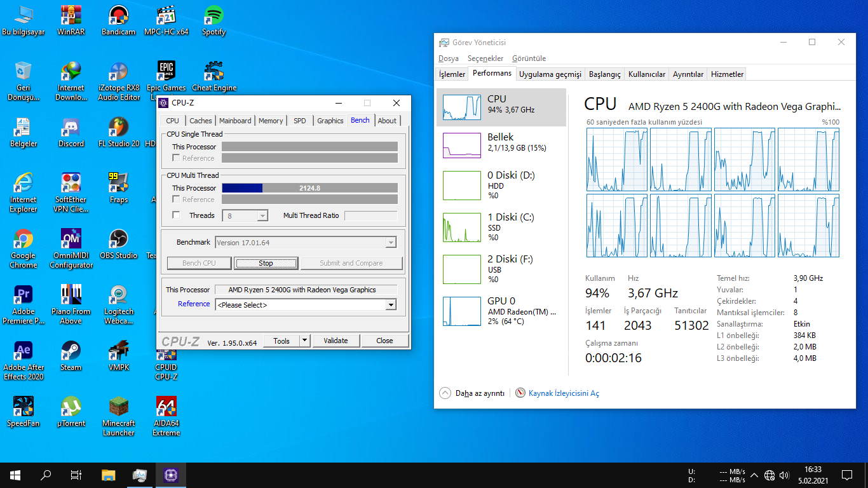
Task: Select the Google Chrome desktop icon
Action: [24, 249]
